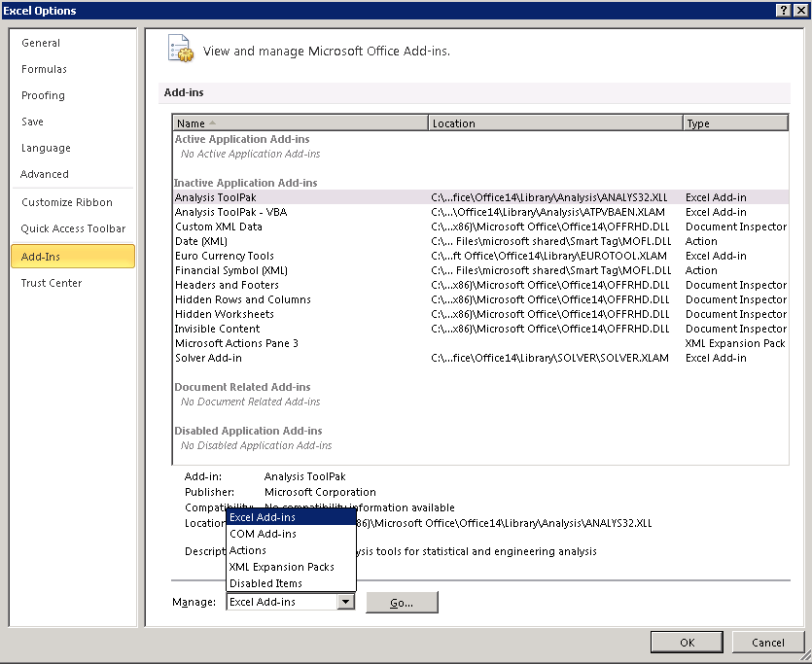Sort list by Location column header
This screenshot has width=812, height=664.
554,123
